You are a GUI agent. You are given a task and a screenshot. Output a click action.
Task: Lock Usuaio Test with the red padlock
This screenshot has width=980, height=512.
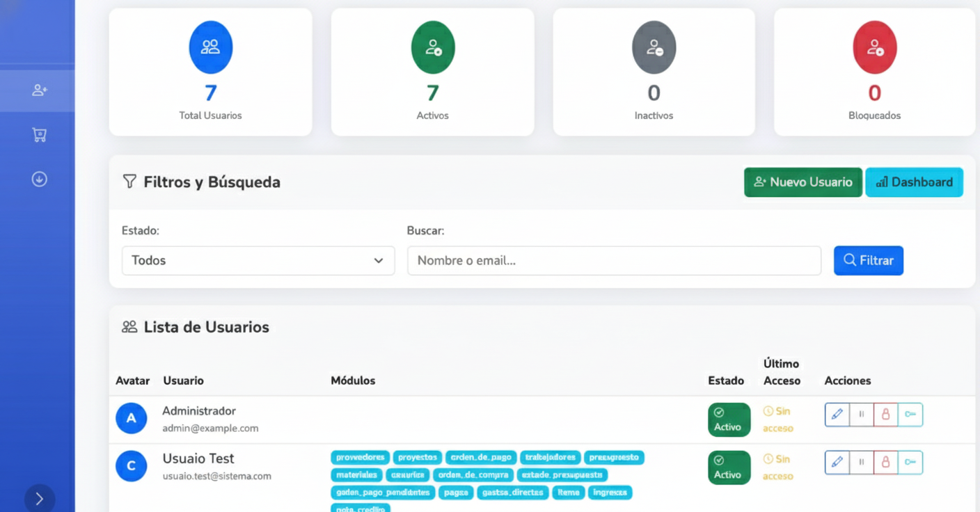tap(885, 462)
